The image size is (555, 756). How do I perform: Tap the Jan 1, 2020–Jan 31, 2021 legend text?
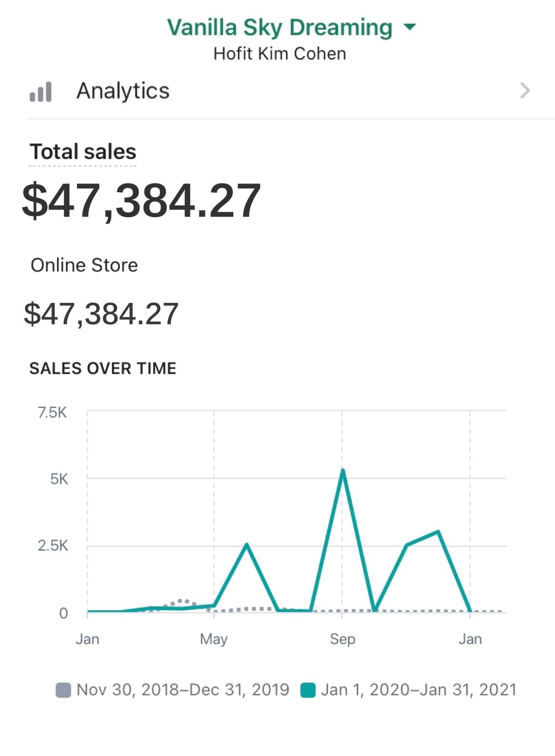click(418, 690)
